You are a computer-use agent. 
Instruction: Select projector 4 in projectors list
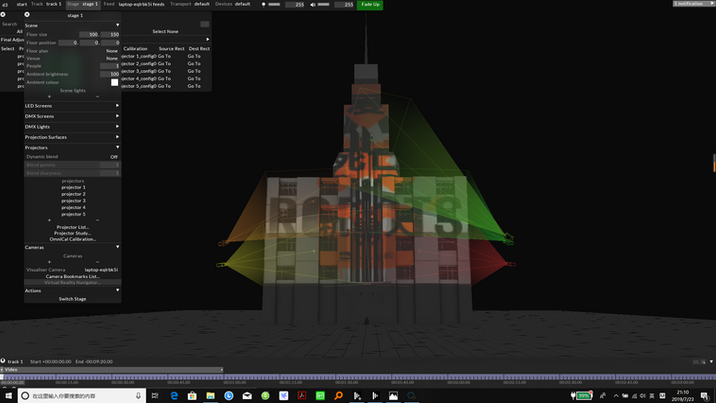pos(73,207)
